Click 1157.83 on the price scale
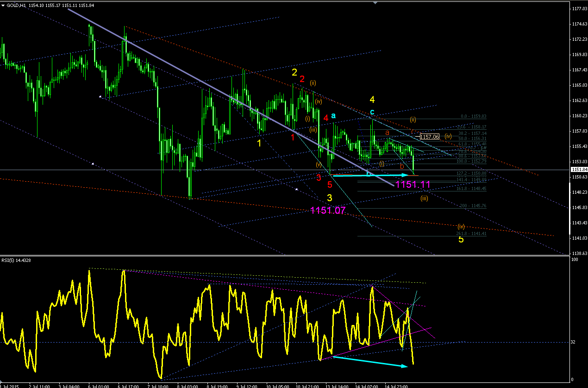 pyautogui.click(x=579, y=131)
